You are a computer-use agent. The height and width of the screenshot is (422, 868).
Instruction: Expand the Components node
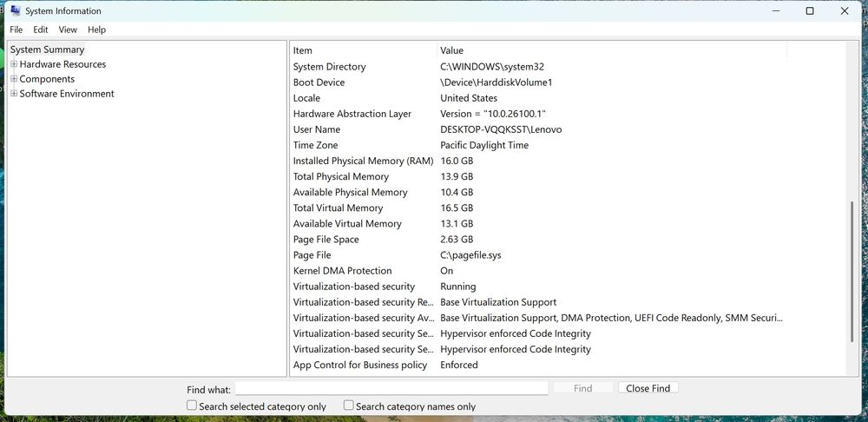point(14,79)
